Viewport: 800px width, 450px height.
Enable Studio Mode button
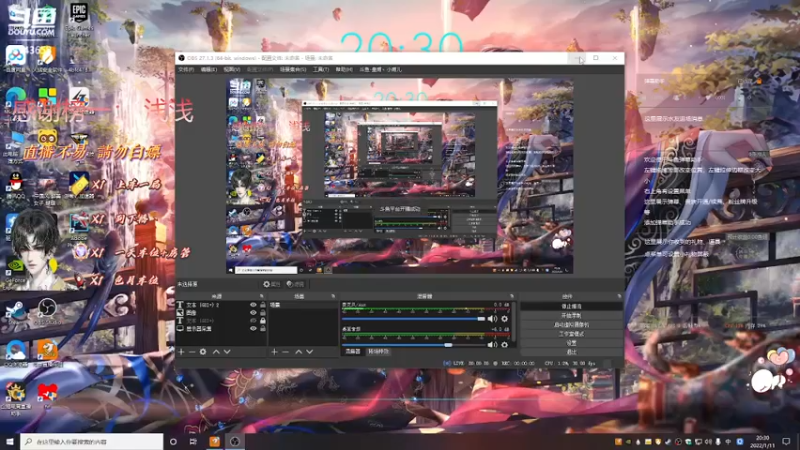(x=571, y=334)
